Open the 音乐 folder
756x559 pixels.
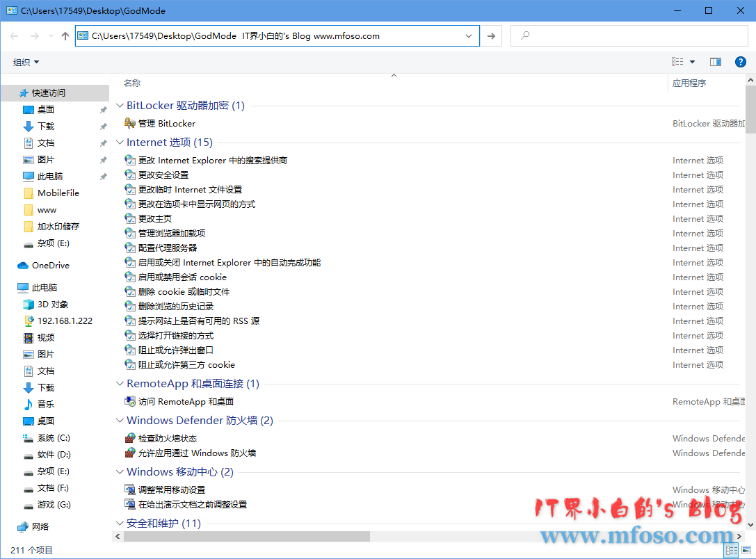46,405
